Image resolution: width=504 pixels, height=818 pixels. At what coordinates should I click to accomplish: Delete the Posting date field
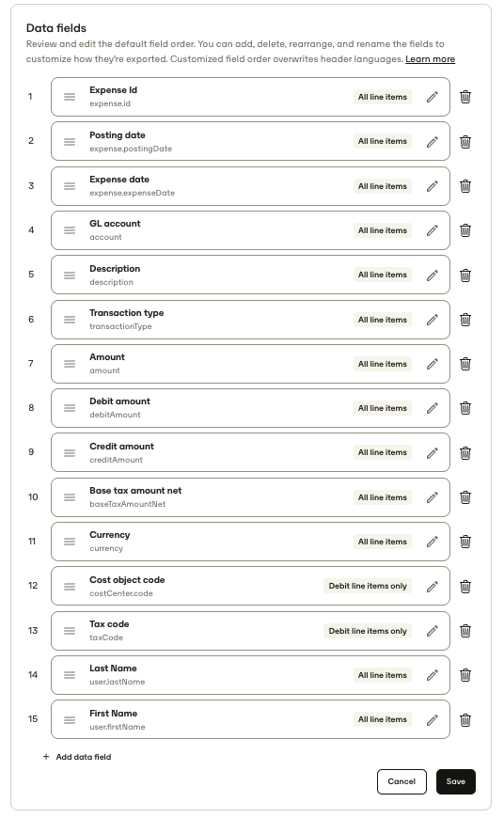pos(465,141)
